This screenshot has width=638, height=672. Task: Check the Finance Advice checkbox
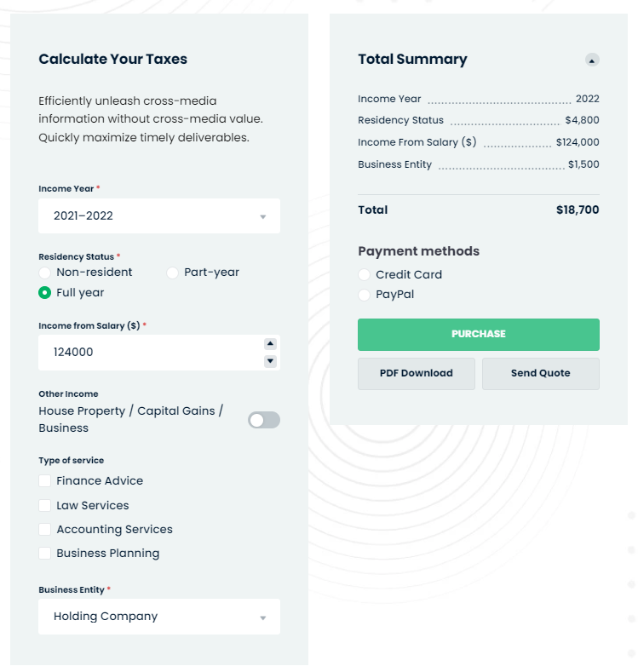[x=45, y=481]
